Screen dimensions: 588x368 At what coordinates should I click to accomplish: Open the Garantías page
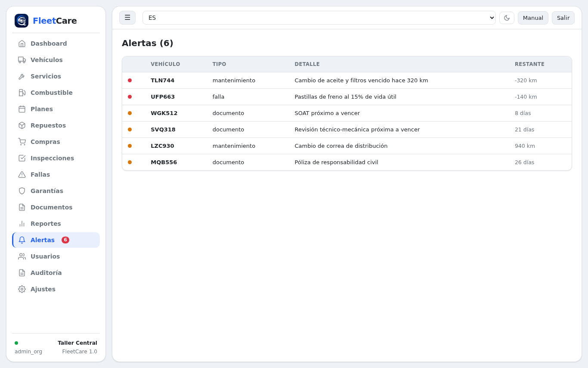pyautogui.click(x=56, y=191)
